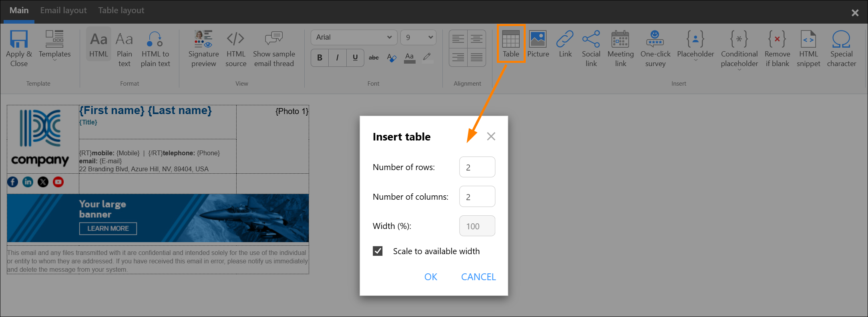This screenshot has height=317, width=868.
Task: Click HTML to plain text converter
Action: (155, 48)
